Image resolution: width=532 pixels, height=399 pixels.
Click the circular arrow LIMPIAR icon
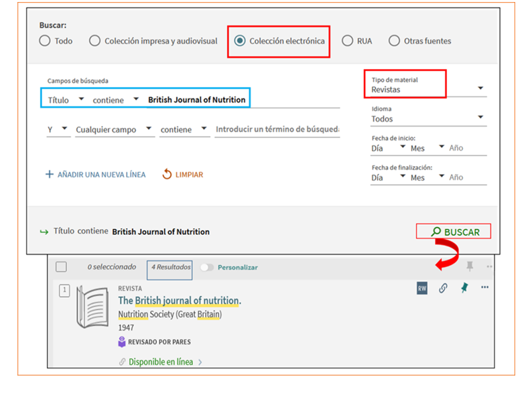pos(168,174)
